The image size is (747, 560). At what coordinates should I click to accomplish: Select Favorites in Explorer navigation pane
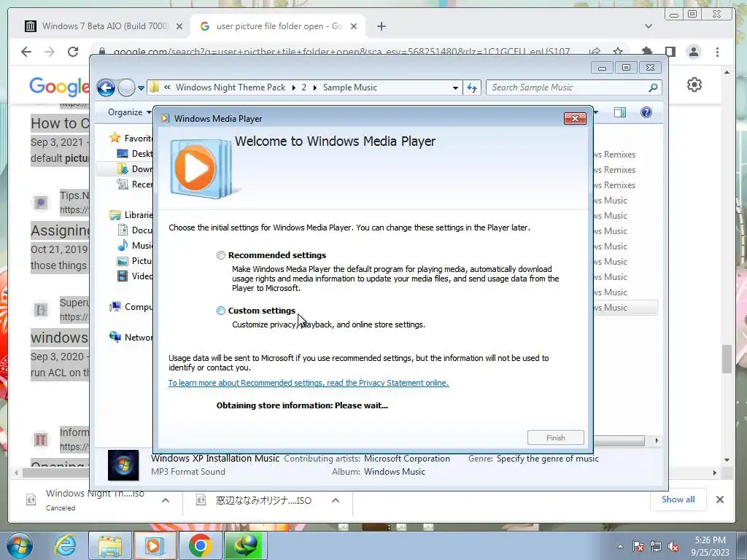click(x=131, y=138)
